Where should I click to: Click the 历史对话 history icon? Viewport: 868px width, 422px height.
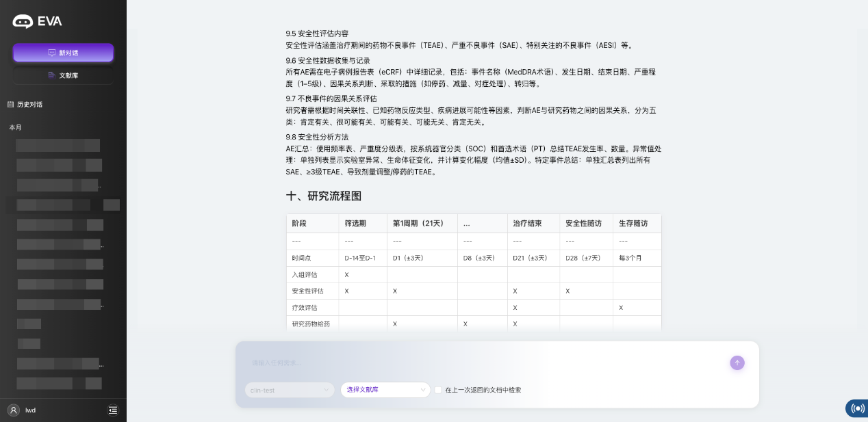coord(10,105)
